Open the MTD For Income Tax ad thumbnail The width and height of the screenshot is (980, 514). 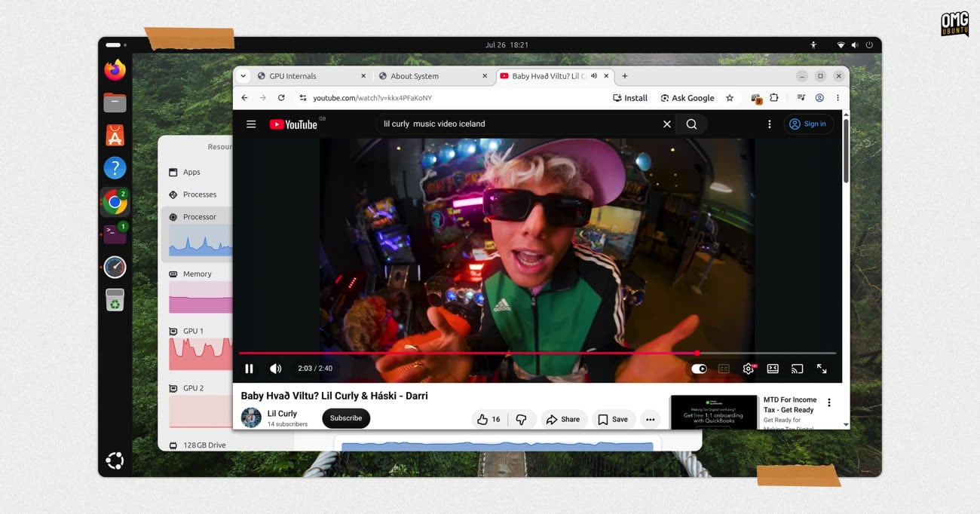(714, 412)
